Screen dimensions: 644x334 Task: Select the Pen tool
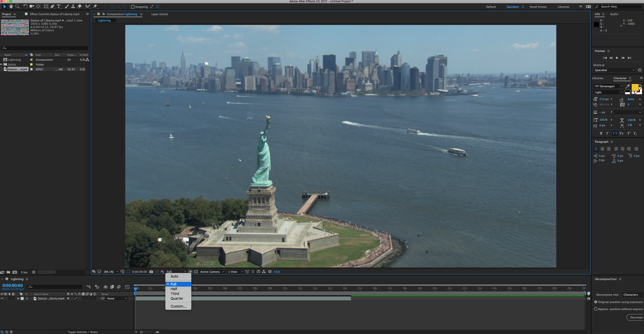point(52,7)
